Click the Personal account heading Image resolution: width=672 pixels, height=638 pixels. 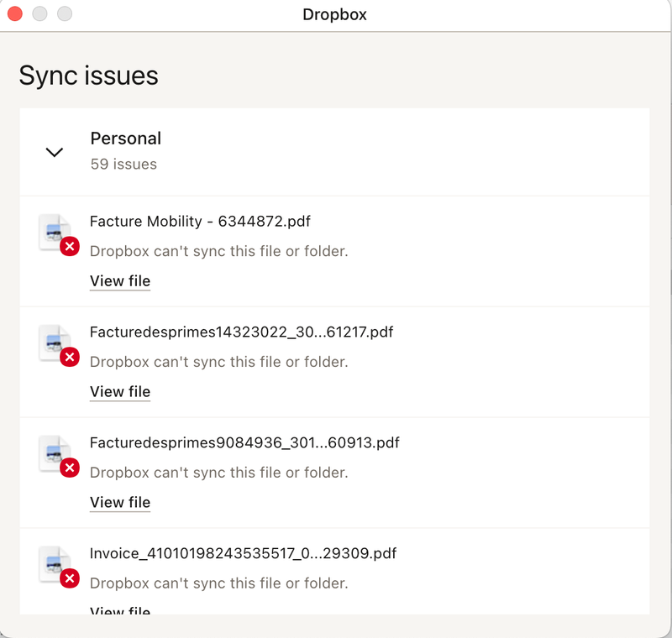pos(126,139)
